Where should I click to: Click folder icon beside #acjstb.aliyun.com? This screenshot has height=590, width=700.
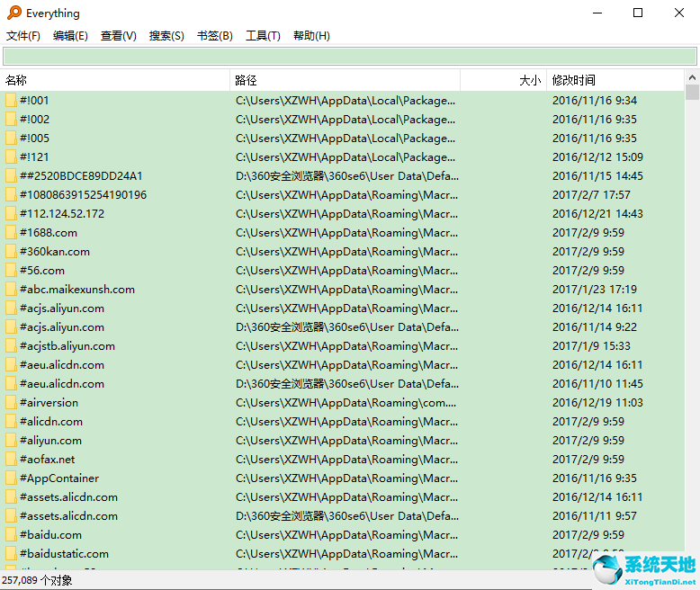tap(11, 345)
